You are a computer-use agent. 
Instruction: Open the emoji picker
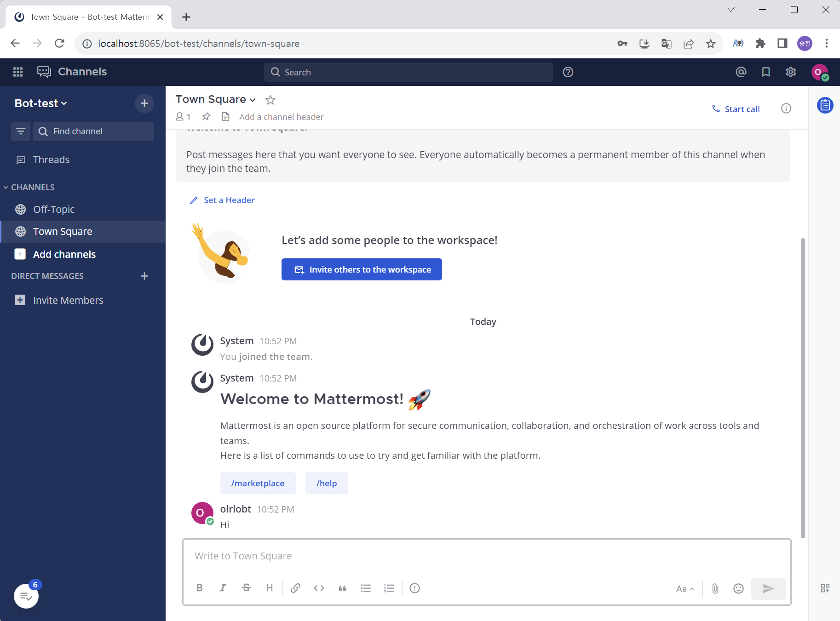738,589
